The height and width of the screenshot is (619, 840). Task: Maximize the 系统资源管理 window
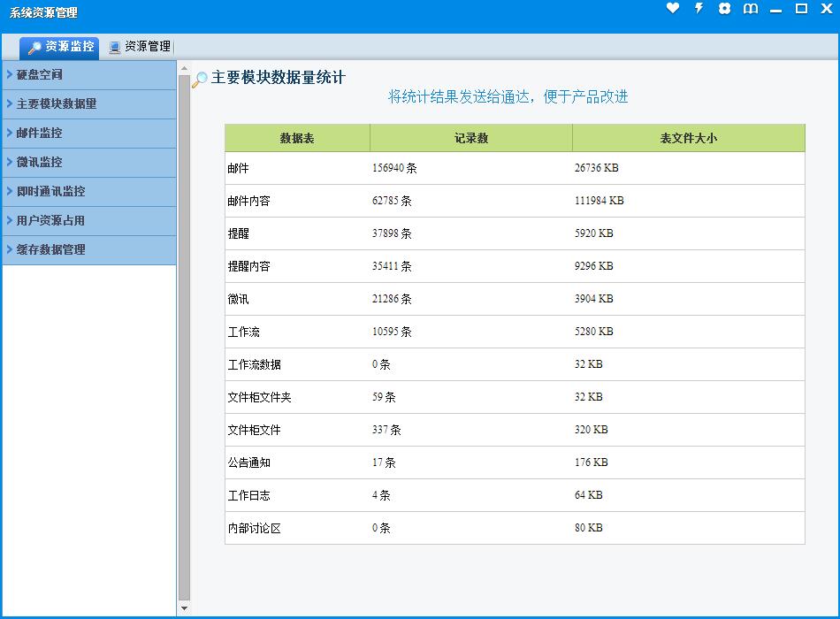801,9
